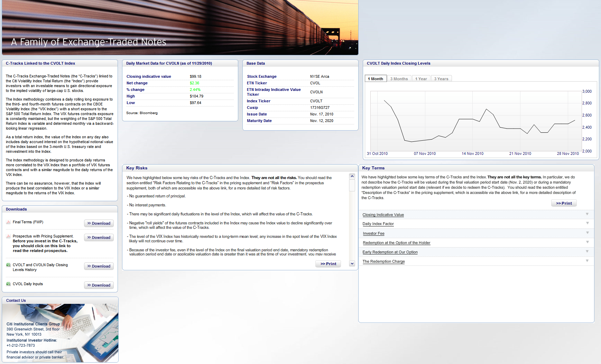
Task: Open the Redemption at the Option of the Holder arrow
Action: coord(587,242)
